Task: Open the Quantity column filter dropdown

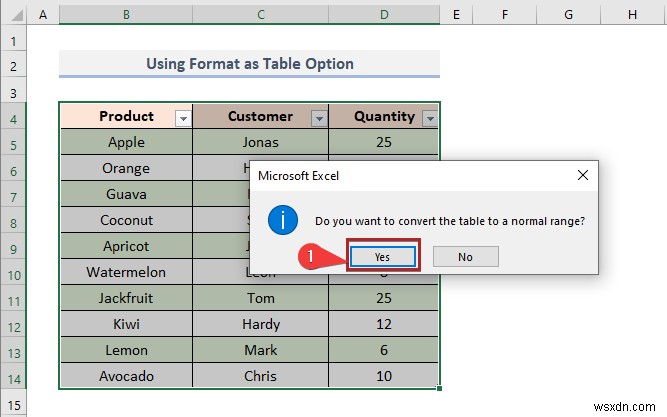Action: point(430,118)
